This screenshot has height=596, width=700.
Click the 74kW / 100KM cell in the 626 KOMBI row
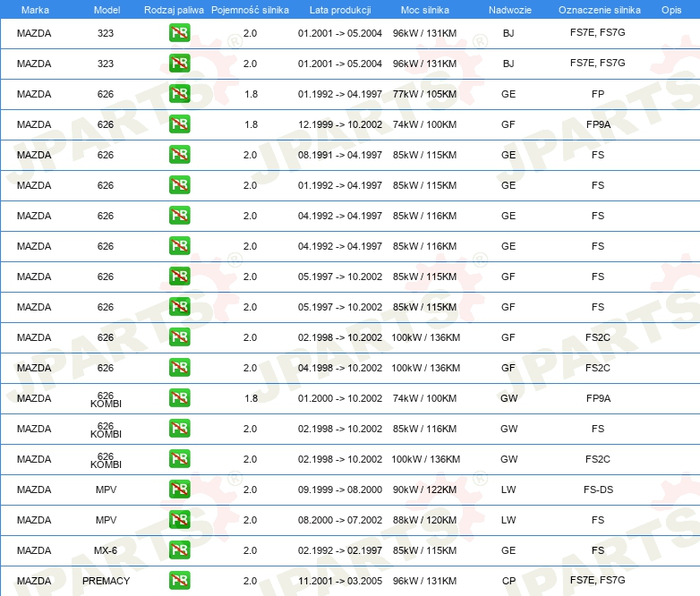pyautogui.click(x=424, y=398)
